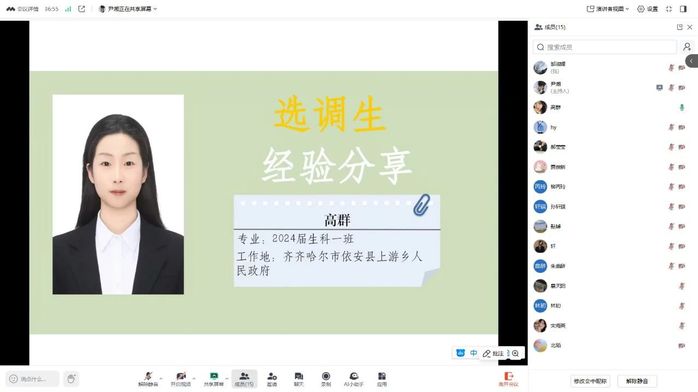Turn on camera video in bottom toolbar
The height and width of the screenshot is (392, 698).
pos(180,379)
